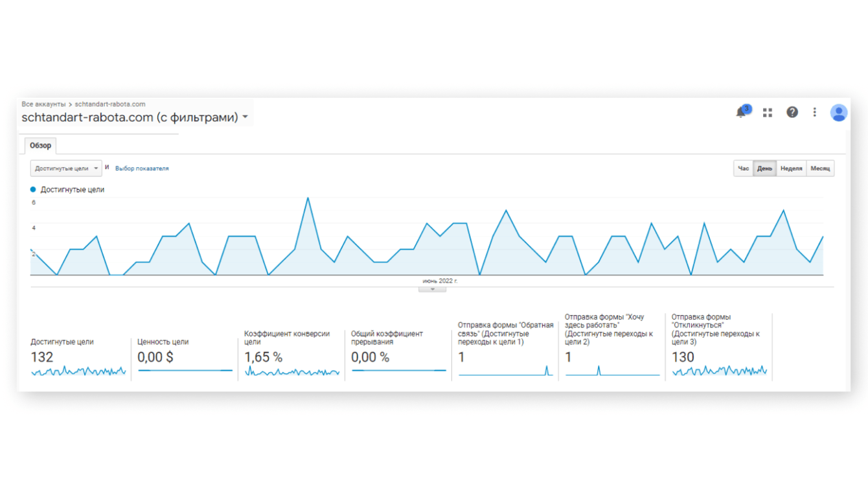
Task: Click the blue Достигнутые цели legend dot
Action: (33, 190)
